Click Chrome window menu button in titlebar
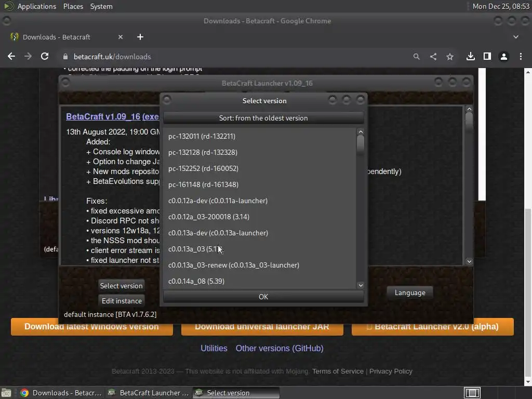Image resolution: width=532 pixels, height=399 pixels. [x=6, y=21]
